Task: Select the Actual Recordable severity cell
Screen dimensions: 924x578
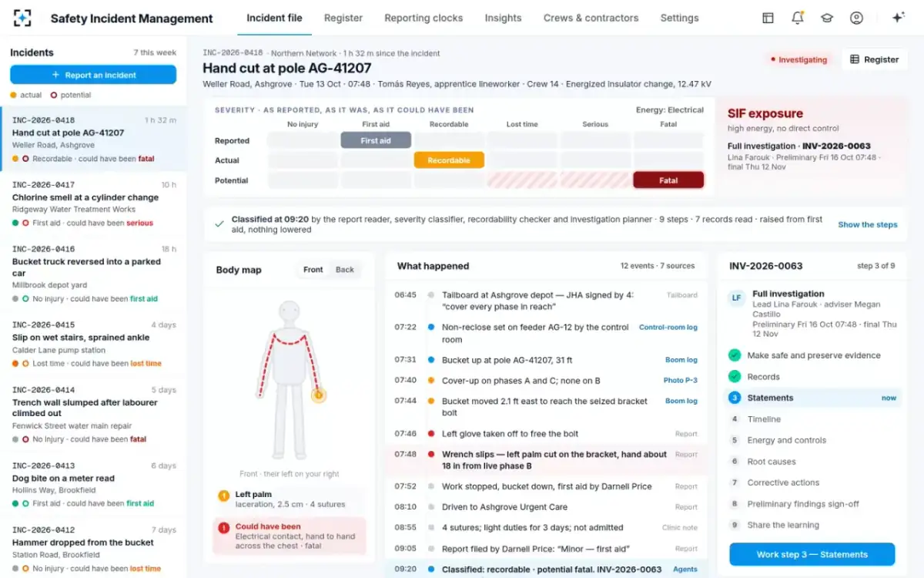Action: [449, 160]
